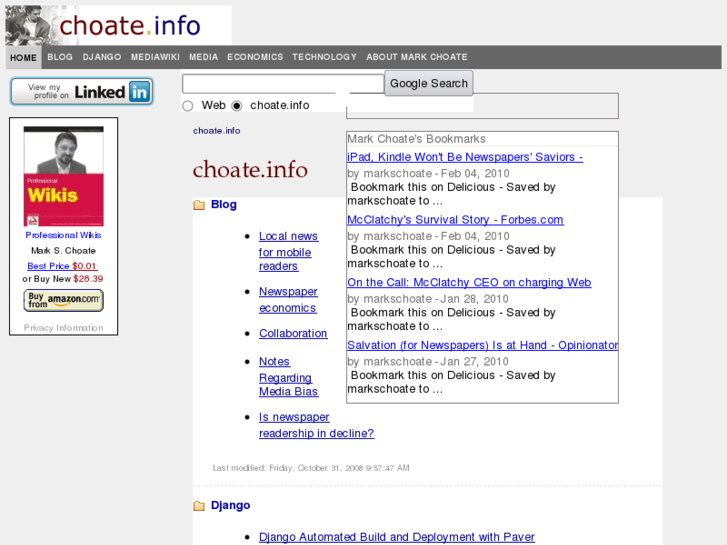Viewport: 727px width, 545px height.
Task: Click the large choate.info page heading
Action: pos(250,170)
